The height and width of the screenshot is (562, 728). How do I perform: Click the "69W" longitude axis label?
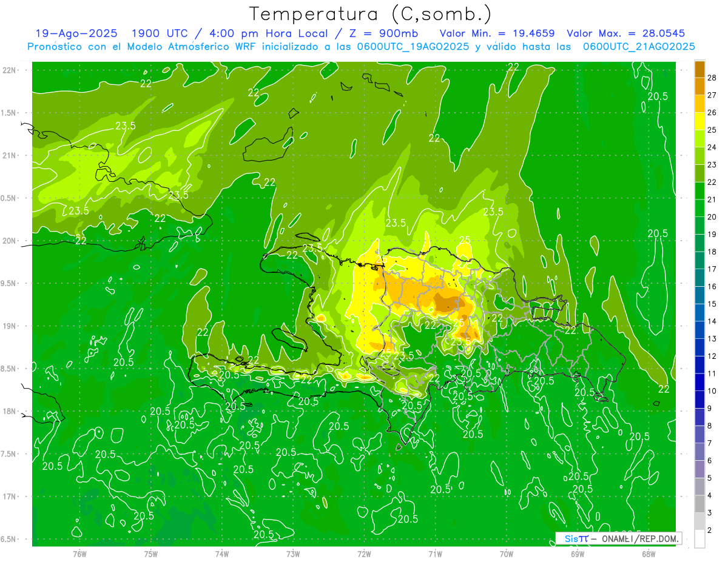(x=578, y=554)
